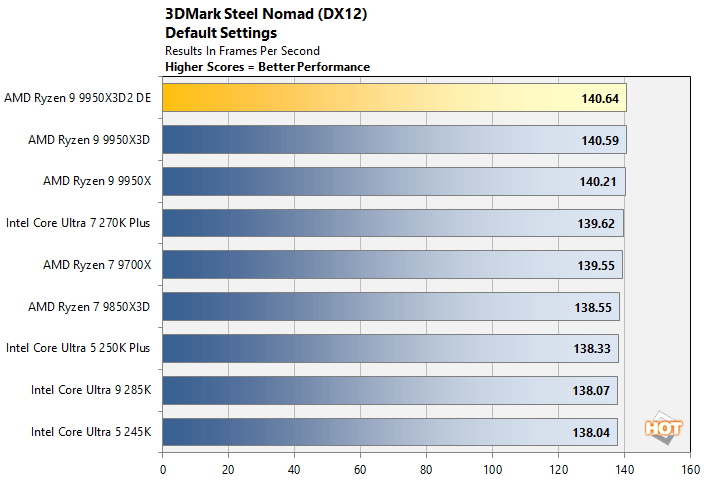
Task: Click the AMD Ryzen 9 9950X3D2 DE label
Action: (78, 98)
